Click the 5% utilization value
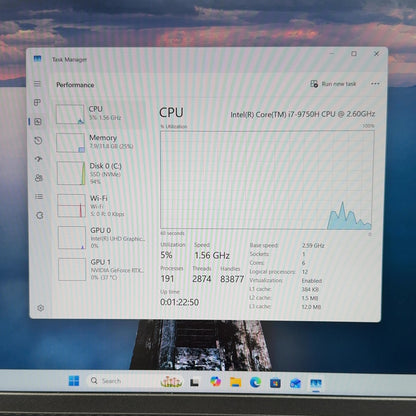 tap(166, 255)
